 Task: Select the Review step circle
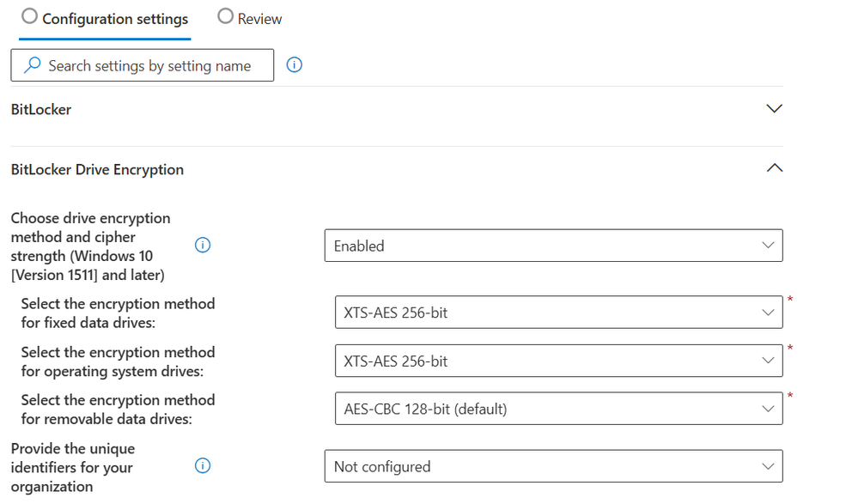point(225,16)
